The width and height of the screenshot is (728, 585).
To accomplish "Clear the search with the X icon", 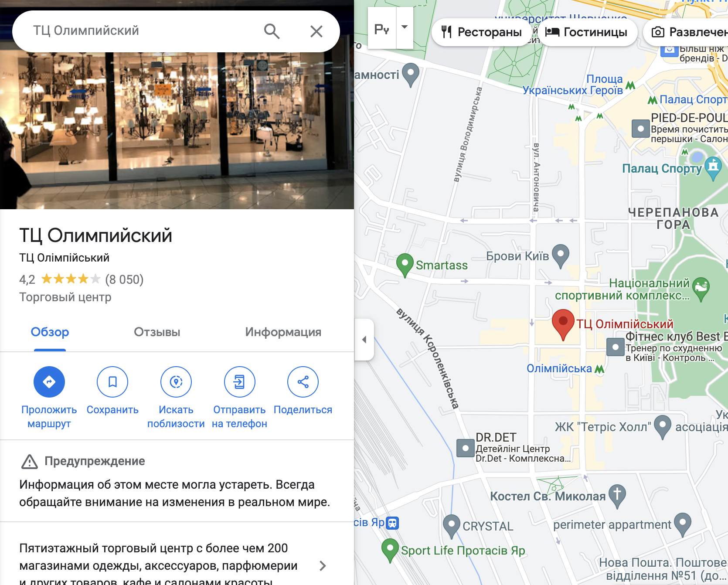I will [x=316, y=31].
